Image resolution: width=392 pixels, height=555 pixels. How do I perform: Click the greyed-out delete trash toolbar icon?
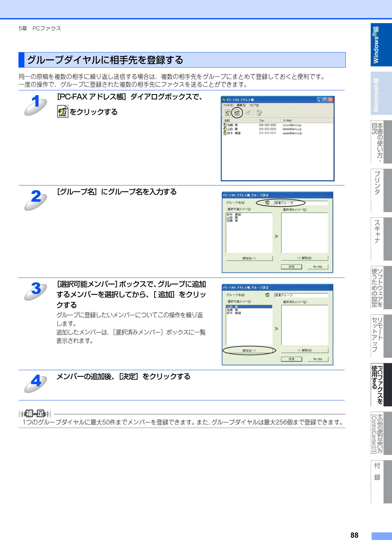click(x=259, y=113)
